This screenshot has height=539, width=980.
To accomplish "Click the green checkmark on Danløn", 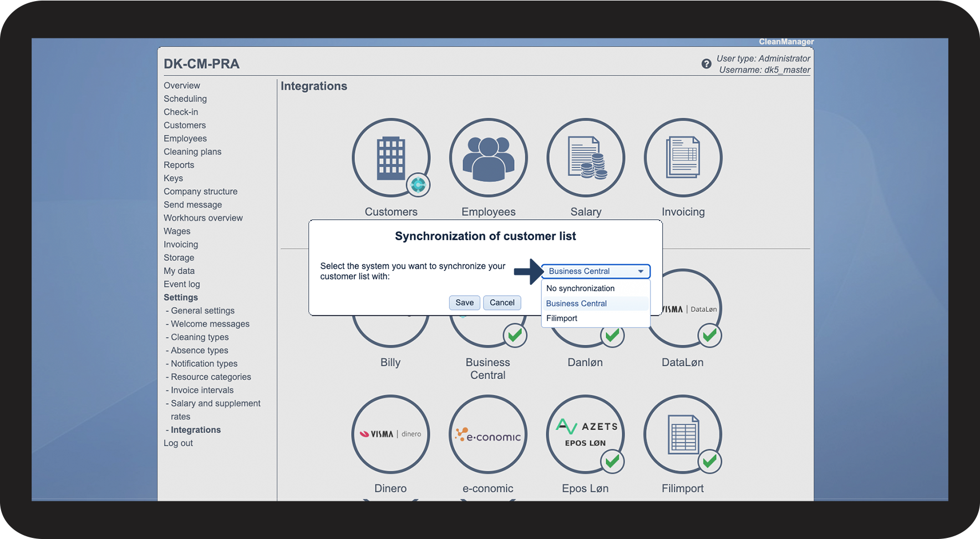I will pyautogui.click(x=612, y=335).
